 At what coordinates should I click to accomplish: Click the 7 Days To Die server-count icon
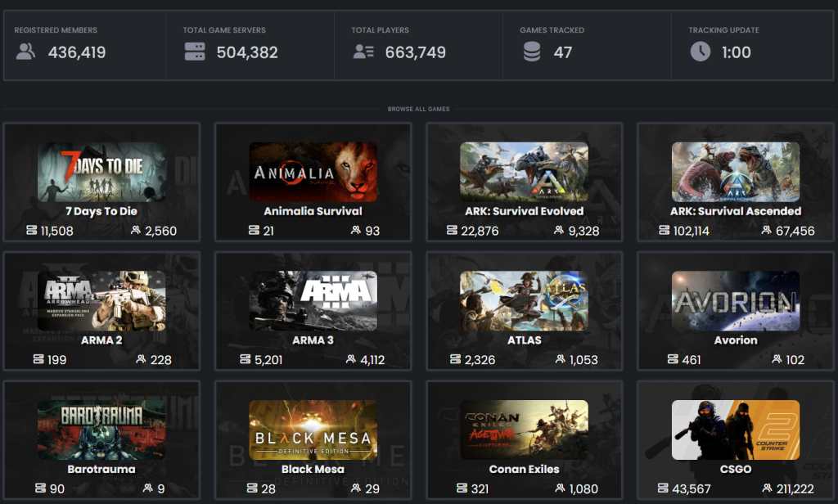pyautogui.click(x=32, y=230)
